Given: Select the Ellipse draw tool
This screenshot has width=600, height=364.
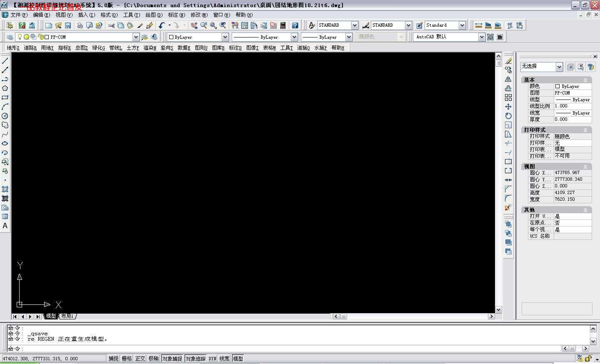Looking at the screenshot, I should [x=5, y=143].
